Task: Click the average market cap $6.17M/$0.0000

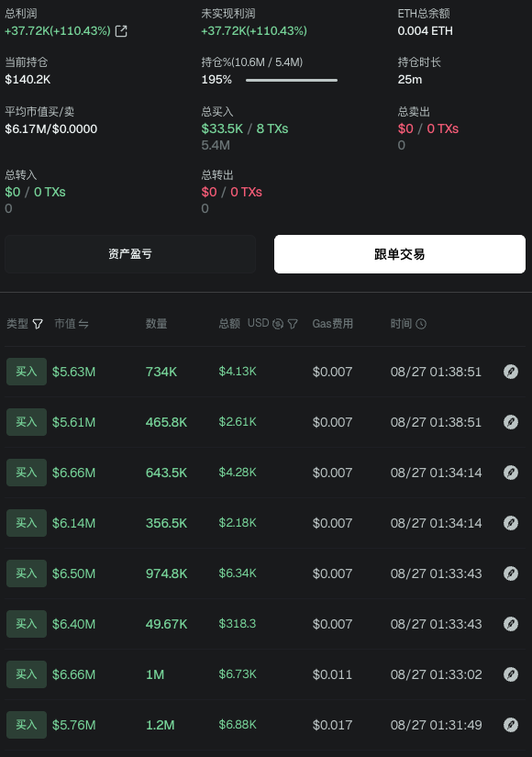Action: (x=51, y=128)
